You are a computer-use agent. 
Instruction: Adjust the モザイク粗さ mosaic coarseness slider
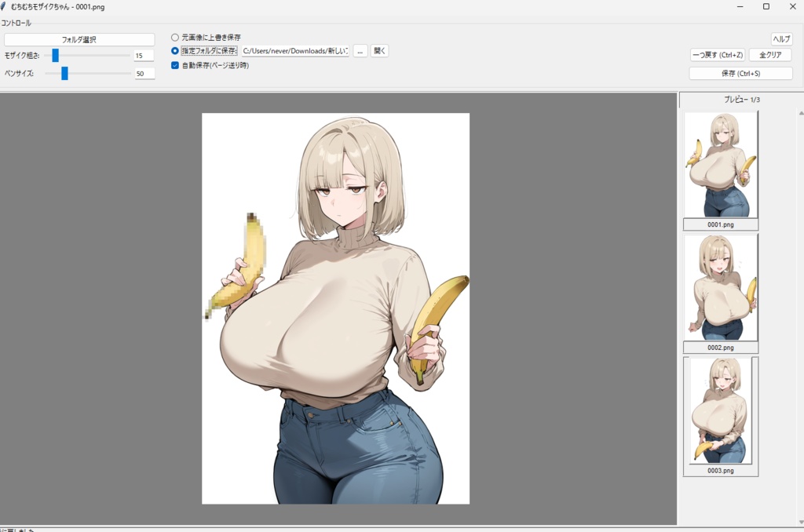tap(55, 55)
